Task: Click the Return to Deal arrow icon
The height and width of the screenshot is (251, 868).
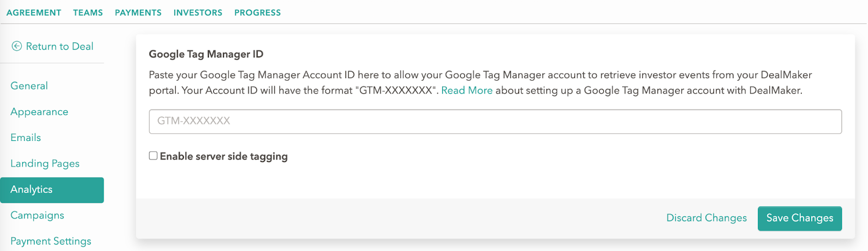Action: [17, 47]
